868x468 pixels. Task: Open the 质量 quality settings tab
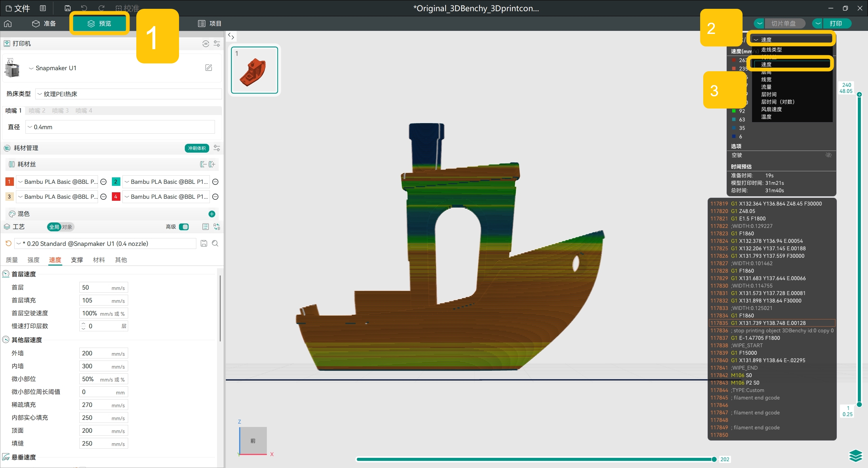pos(12,260)
